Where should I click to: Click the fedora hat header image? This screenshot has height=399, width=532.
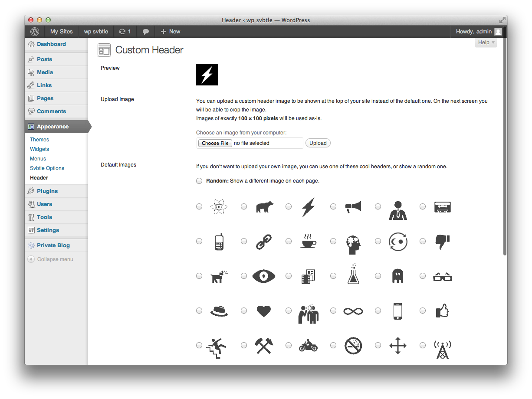(x=219, y=311)
